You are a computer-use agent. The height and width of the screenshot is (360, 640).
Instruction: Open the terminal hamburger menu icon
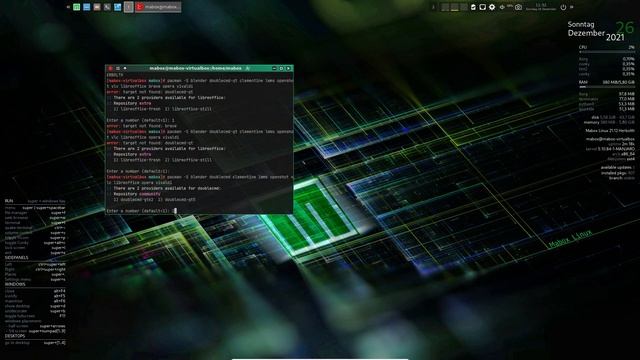(x=118, y=69)
